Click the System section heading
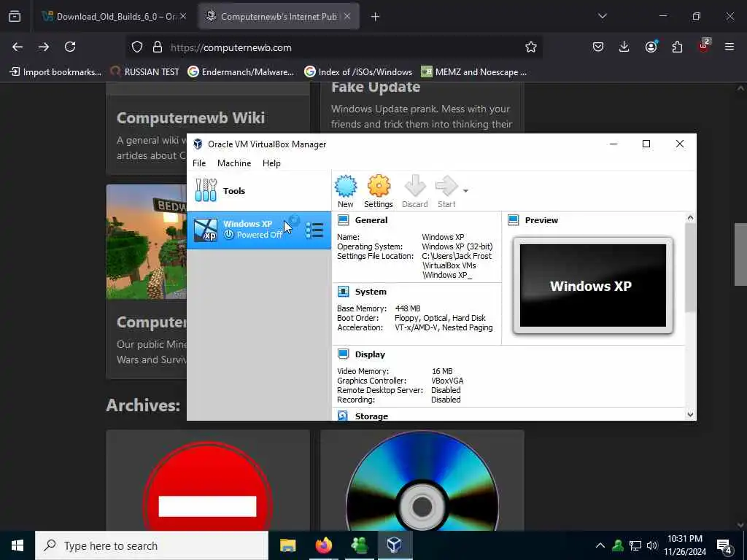The image size is (747, 560). (371, 292)
